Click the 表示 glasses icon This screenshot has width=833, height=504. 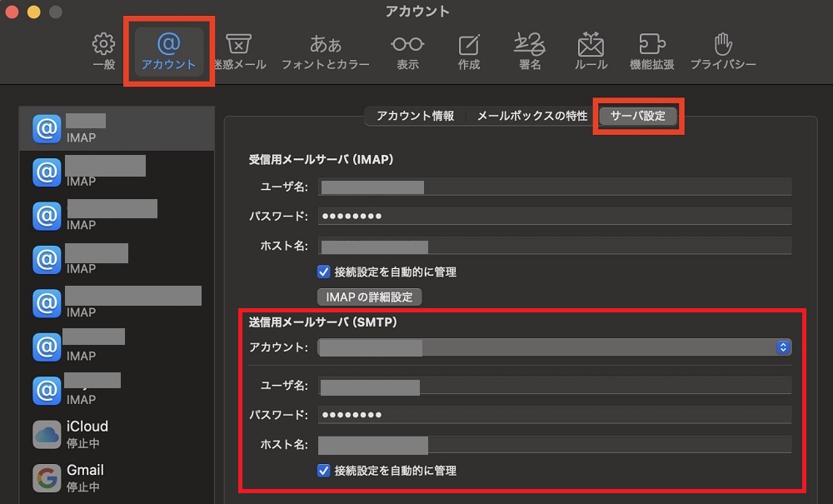pyautogui.click(x=407, y=50)
